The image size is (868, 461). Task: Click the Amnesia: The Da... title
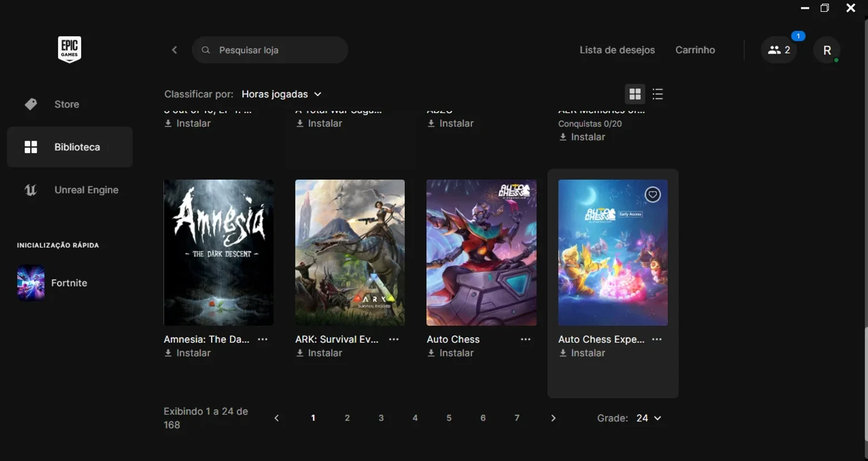click(206, 339)
